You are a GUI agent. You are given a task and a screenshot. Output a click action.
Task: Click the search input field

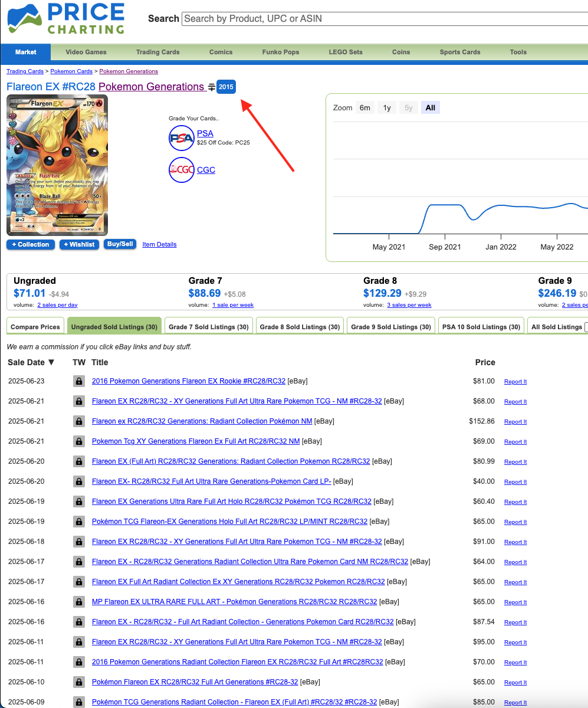point(385,18)
